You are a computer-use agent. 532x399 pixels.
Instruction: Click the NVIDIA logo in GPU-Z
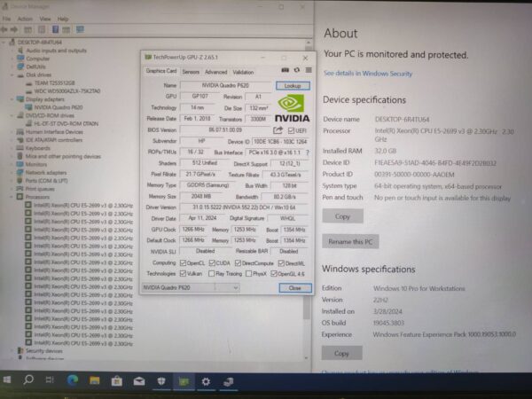tap(292, 108)
